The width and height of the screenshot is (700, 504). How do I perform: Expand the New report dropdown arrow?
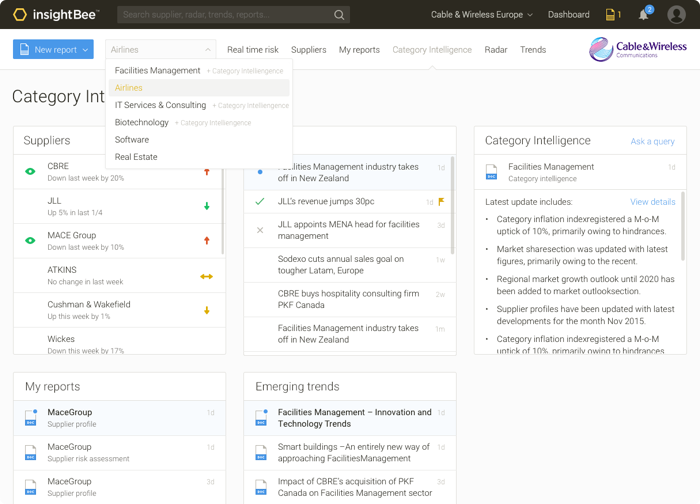[x=85, y=50]
